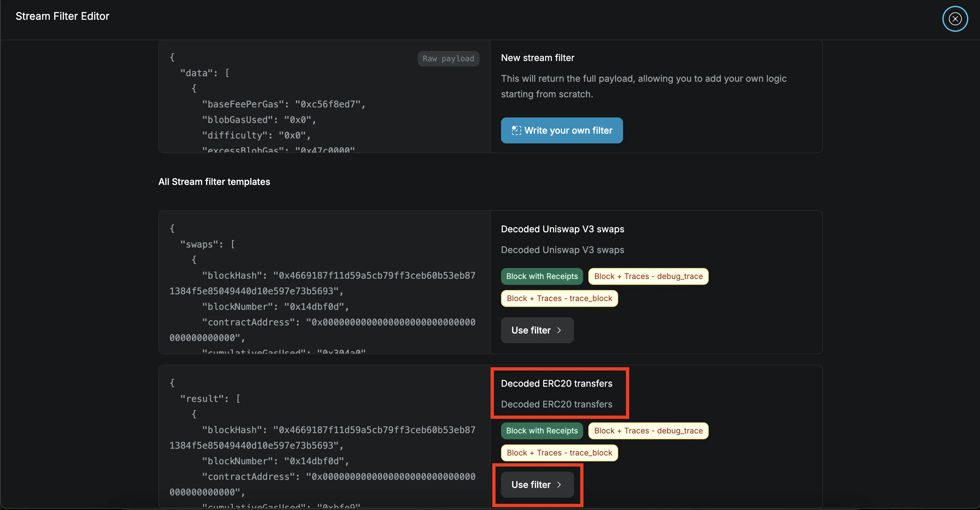Click the Decoded ERC20 transfers title
The image size is (980, 510).
coord(557,383)
